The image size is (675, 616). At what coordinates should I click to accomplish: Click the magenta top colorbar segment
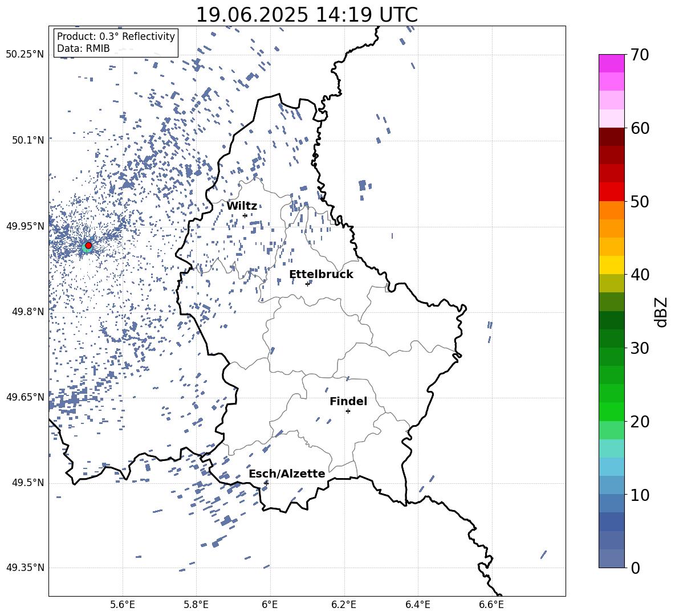click(612, 63)
